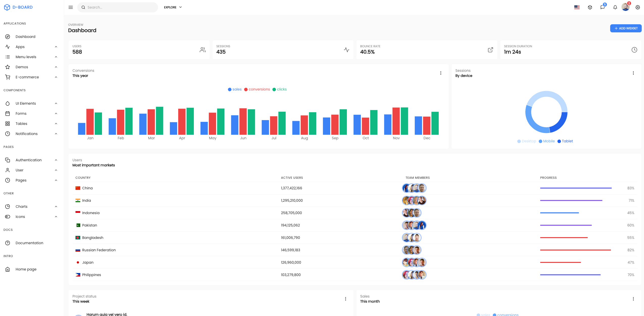Screen dimensions: 644x316
Task: Click the ADD WIDGET button
Action: [x=626, y=28]
